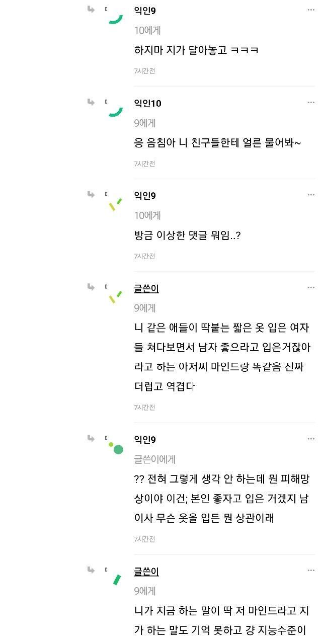Click 익인10's green arc profile avatar
322x644 pixels.
[x=116, y=111]
